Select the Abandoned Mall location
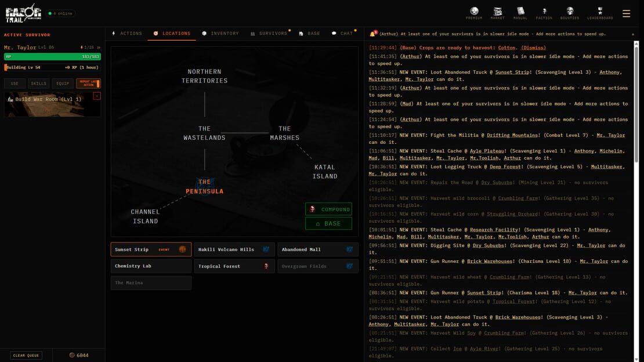This screenshot has width=644, height=362. pos(318,249)
